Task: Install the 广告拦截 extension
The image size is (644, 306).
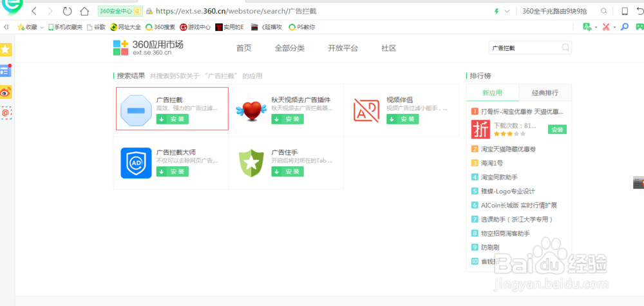Action: click(172, 119)
